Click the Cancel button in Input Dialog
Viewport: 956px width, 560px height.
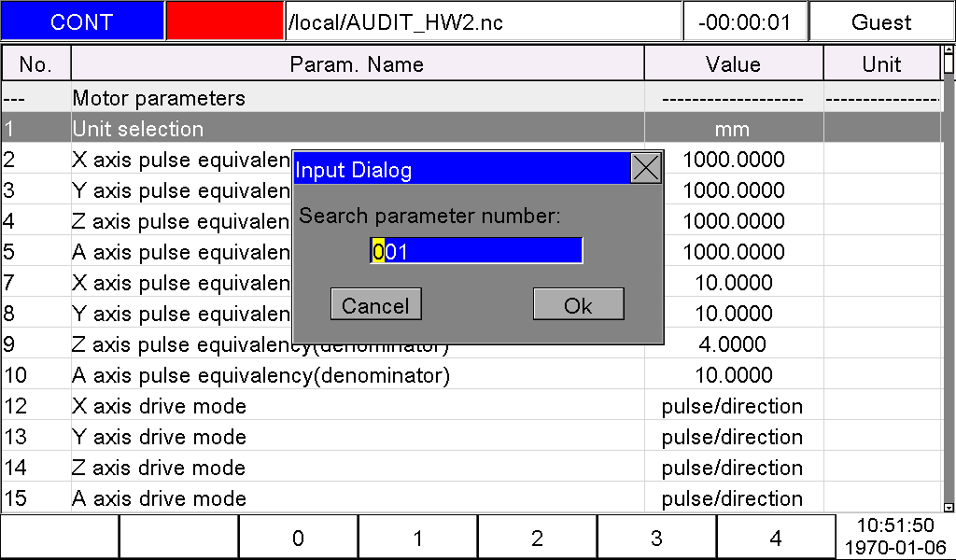375,304
